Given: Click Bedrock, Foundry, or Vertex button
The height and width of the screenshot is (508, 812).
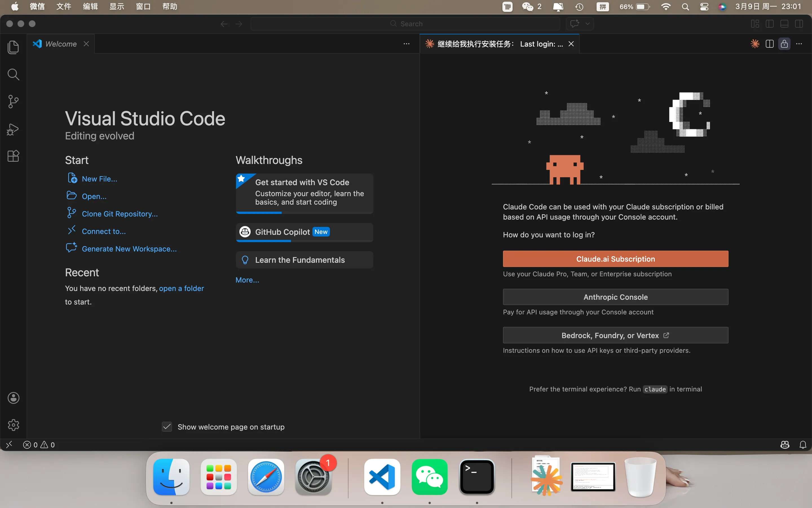Looking at the screenshot, I should [615, 335].
